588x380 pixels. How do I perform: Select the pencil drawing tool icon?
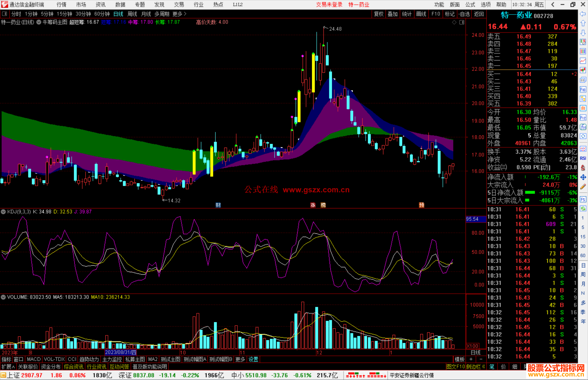(x=583, y=187)
